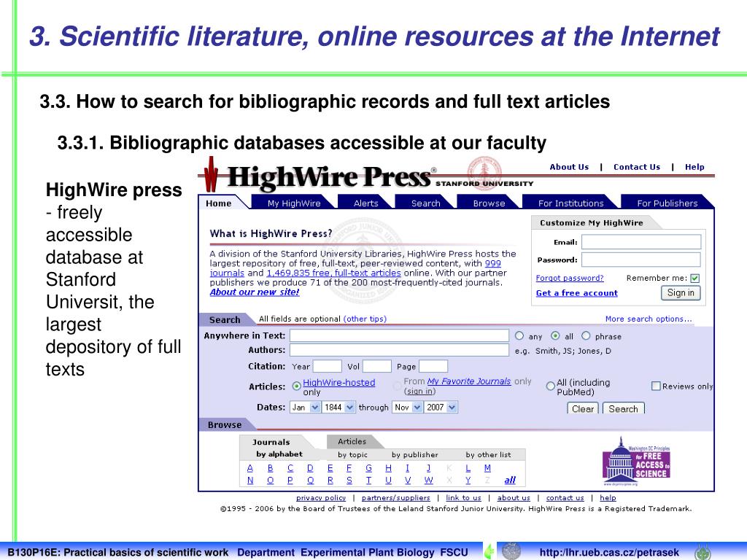Focus the Citation Year field
The image size is (747, 560).
(328, 366)
